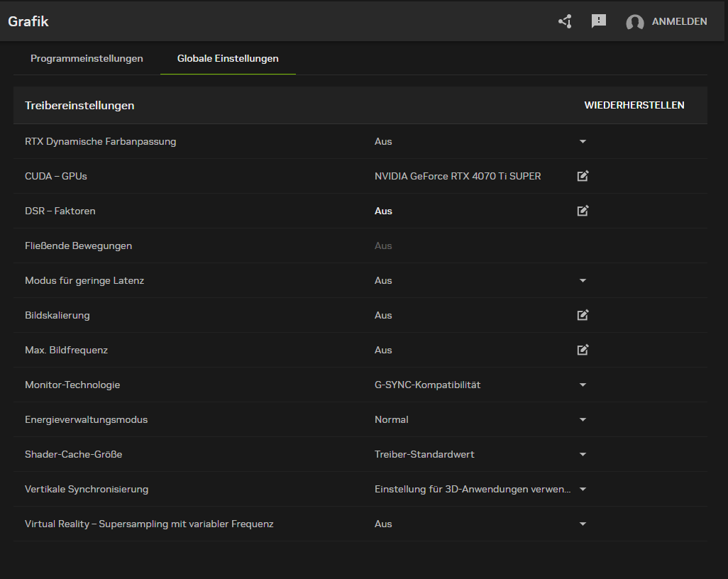The height and width of the screenshot is (579, 728).
Task: Switch to Programmeinstellungen tab
Action: pyautogui.click(x=87, y=58)
